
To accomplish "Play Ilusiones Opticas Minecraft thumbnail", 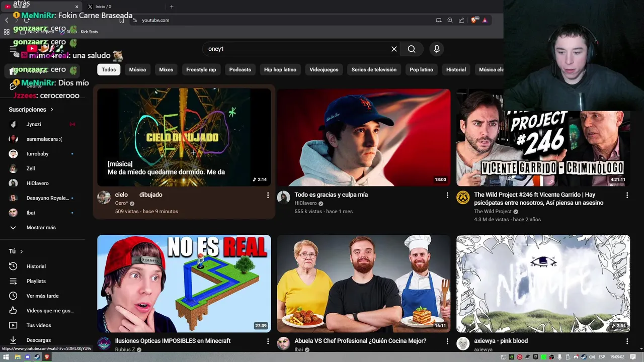I will pyautogui.click(x=184, y=284).
